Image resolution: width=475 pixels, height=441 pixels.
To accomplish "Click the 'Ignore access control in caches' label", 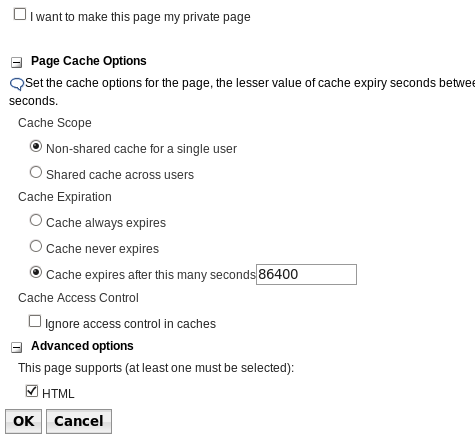I will tap(130, 324).
